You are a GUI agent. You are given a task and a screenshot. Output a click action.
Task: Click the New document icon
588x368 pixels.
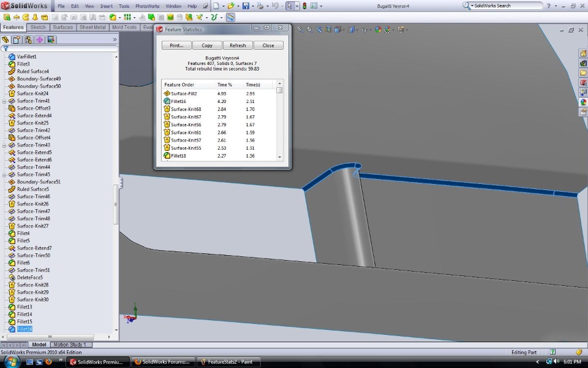click(216, 6)
